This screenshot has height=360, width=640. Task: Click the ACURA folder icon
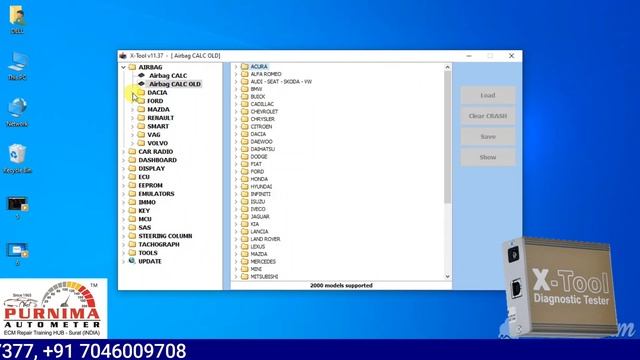(x=245, y=67)
